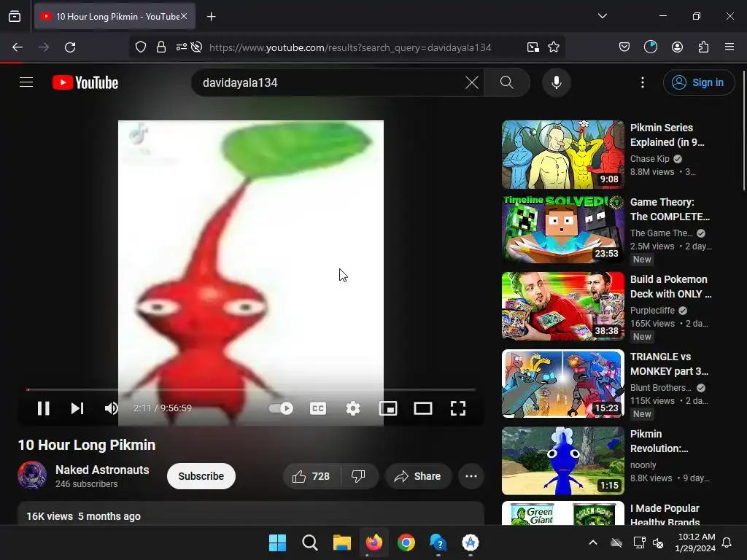
Task: Open Google Chrome from taskbar
Action: coord(406,542)
